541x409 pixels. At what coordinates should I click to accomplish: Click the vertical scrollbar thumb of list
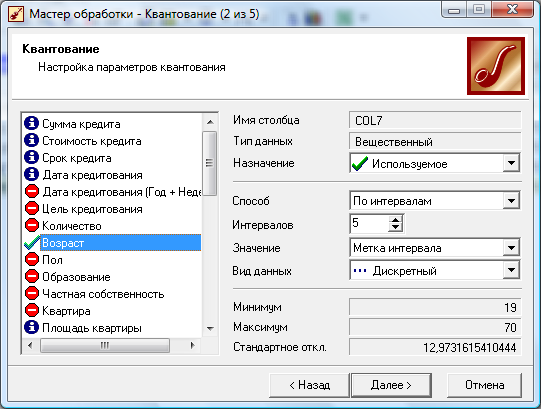210,163
